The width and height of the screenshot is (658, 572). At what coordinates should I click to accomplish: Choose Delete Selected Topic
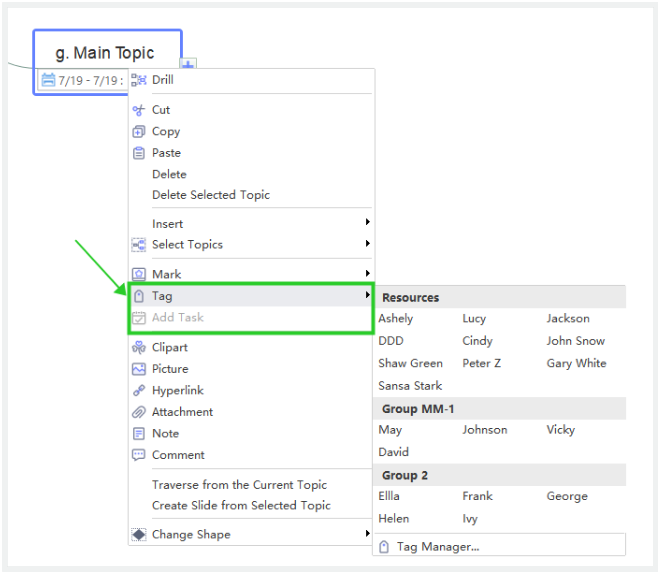(211, 195)
